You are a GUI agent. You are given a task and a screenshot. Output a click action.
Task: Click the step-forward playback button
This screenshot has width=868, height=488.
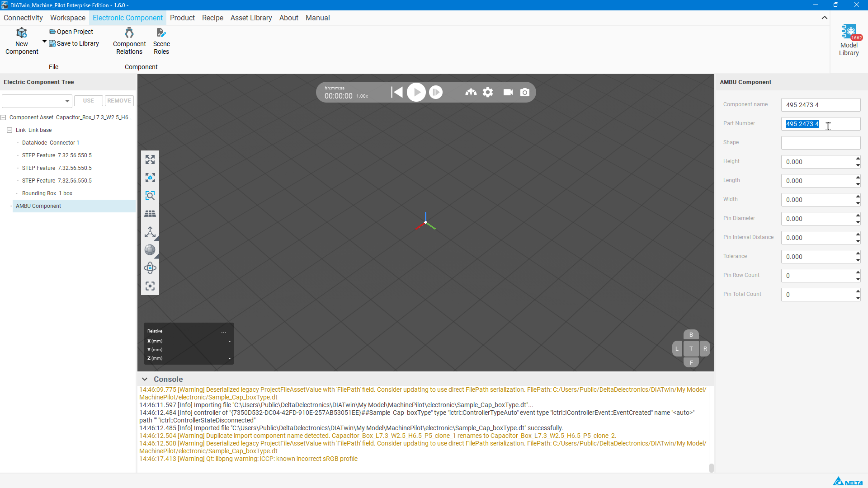tap(436, 92)
